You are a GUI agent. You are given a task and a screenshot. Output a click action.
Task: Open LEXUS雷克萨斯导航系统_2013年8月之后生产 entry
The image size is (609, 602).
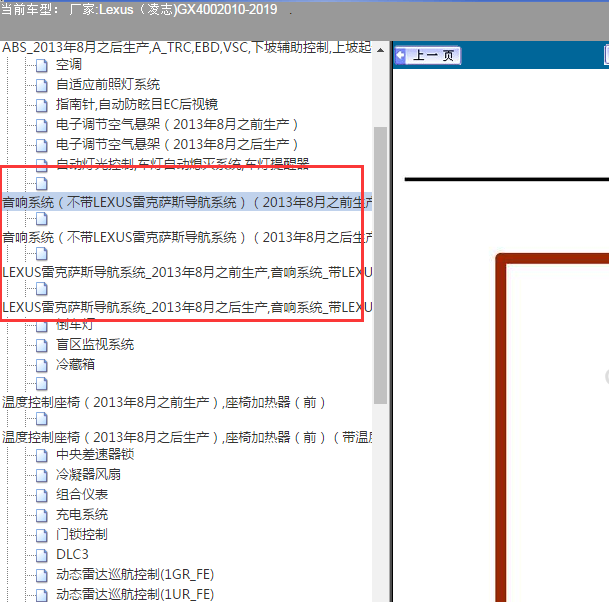click(x=187, y=307)
